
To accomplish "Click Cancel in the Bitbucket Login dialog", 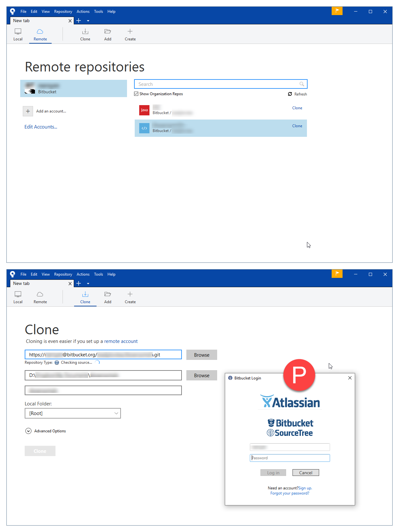I will point(306,473).
